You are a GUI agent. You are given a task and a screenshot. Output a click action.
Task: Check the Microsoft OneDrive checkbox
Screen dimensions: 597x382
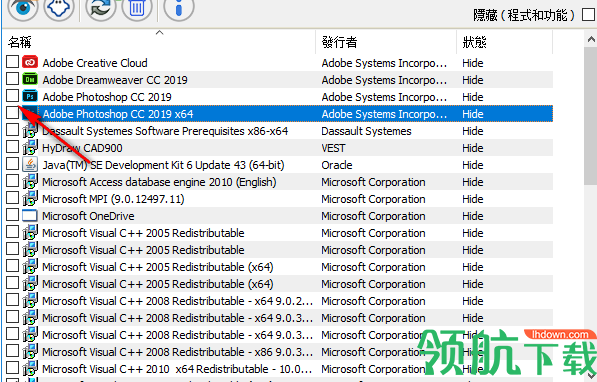pos(13,214)
